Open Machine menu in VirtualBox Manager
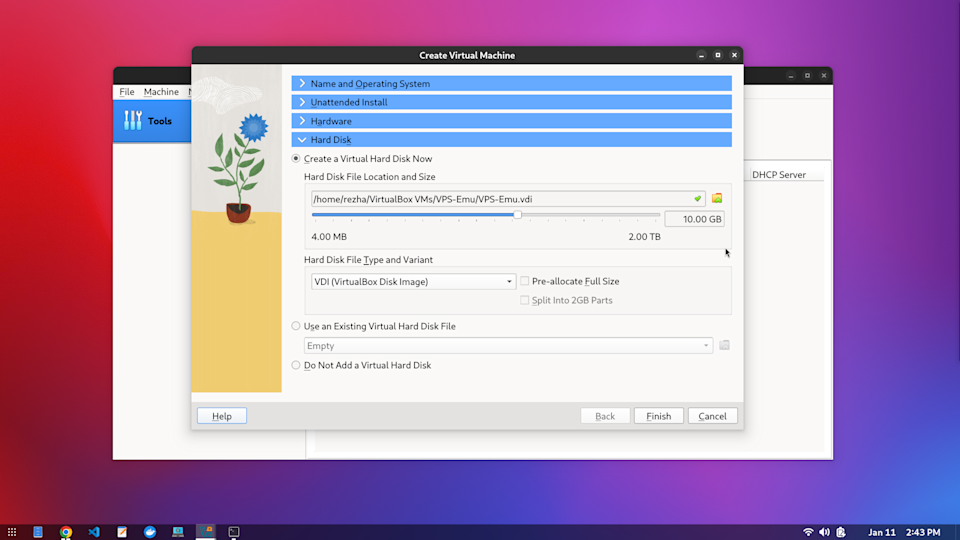This screenshot has width=960, height=540. click(161, 92)
